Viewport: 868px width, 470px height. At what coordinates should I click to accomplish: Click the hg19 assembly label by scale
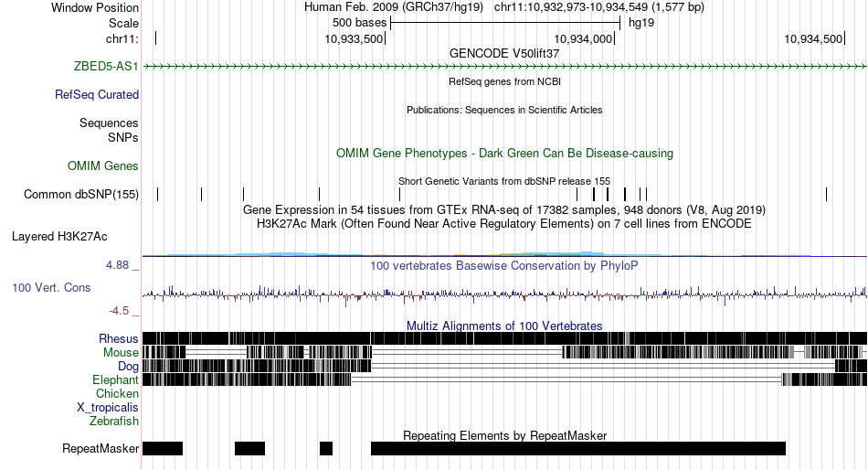tap(641, 23)
